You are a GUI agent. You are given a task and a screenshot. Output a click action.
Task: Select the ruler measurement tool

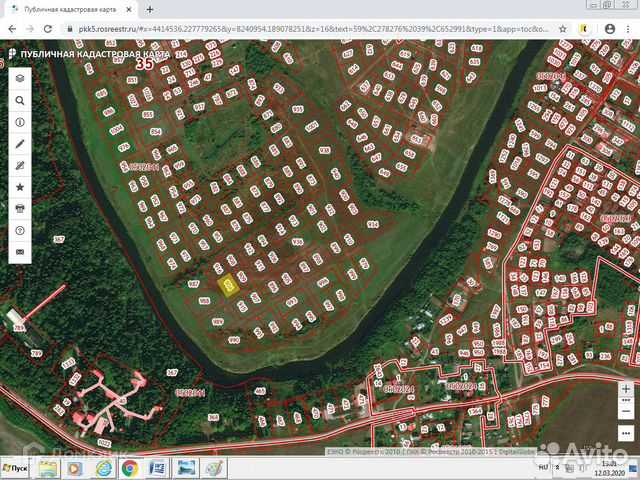pyautogui.click(x=20, y=165)
